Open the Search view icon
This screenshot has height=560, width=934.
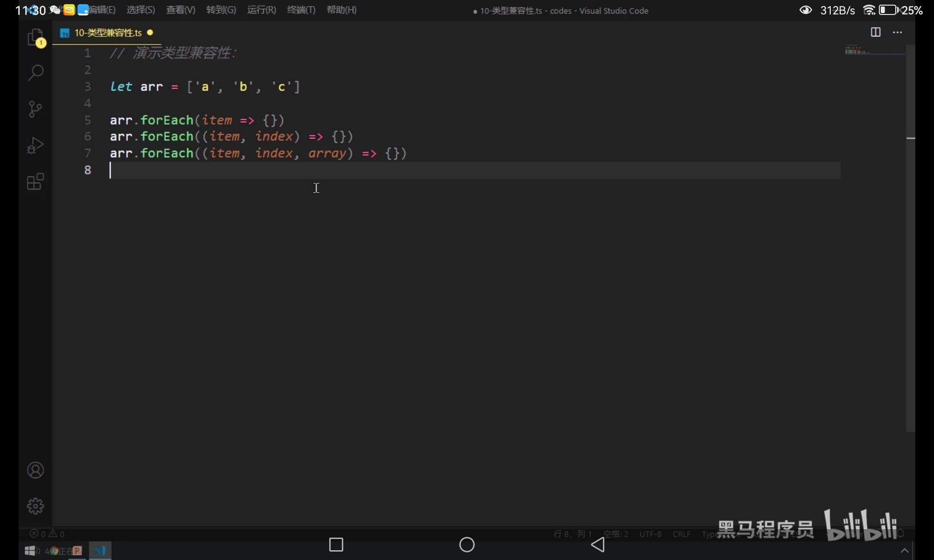[x=35, y=73]
